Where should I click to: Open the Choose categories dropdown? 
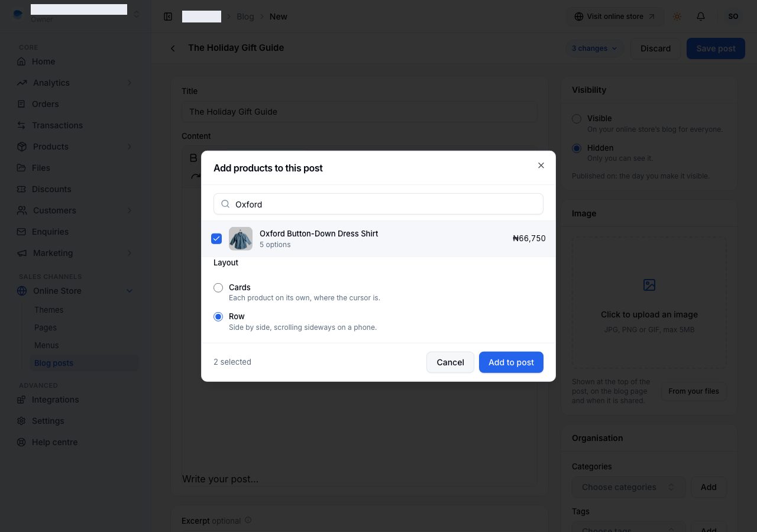(629, 487)
